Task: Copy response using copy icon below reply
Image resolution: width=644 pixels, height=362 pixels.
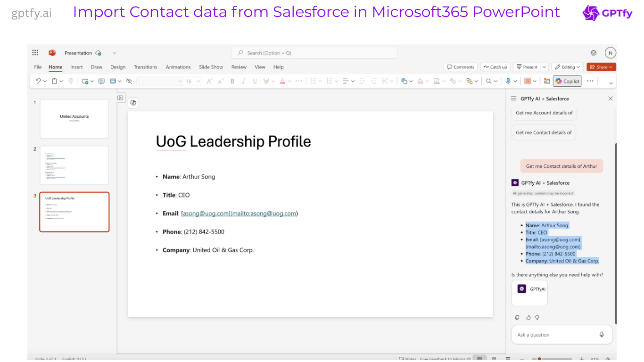Action: coord(517,318)
